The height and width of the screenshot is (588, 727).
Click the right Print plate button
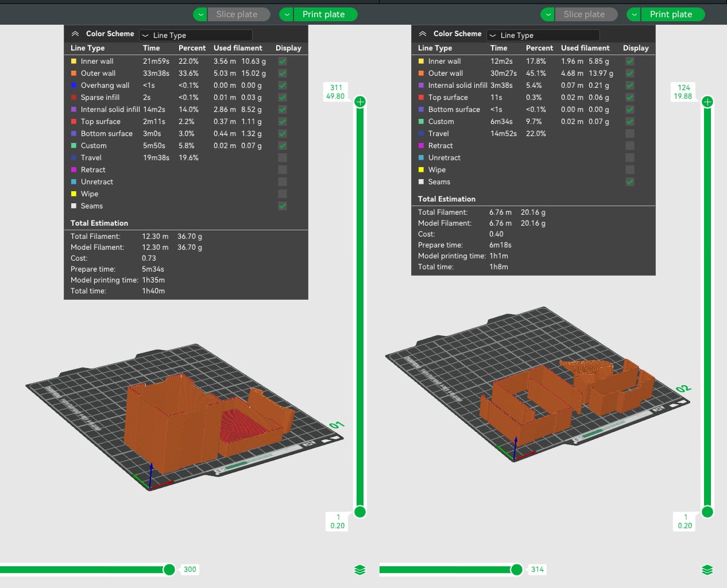click(672, 14)
